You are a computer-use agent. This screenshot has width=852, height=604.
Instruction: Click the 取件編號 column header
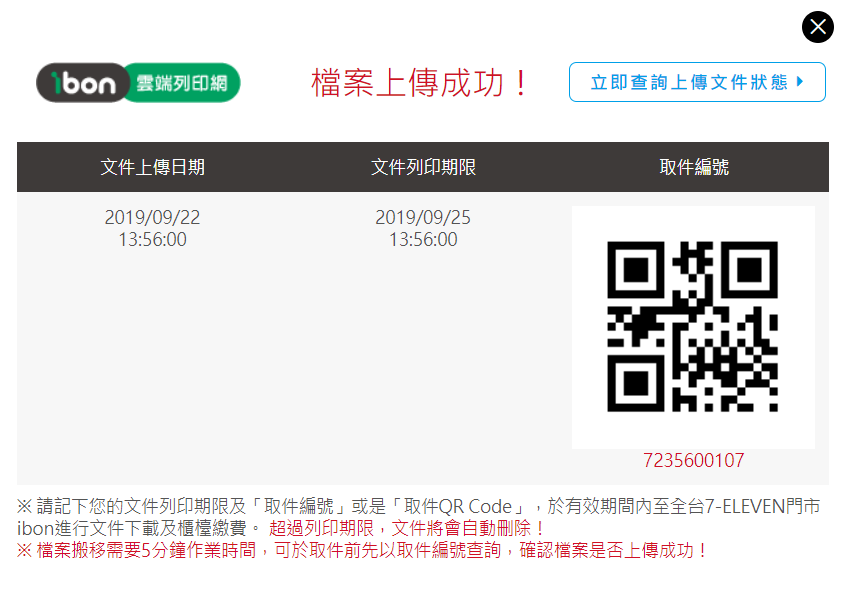(694, 167)
